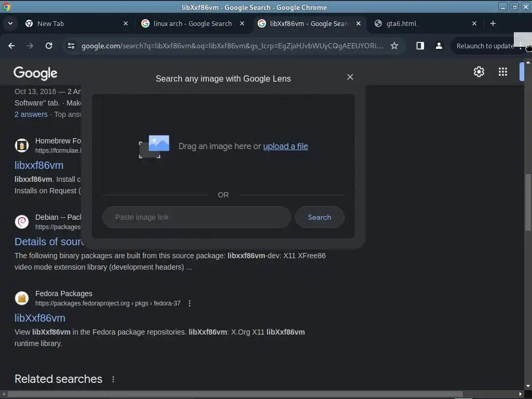532x399 pixels.
Task: Click the Related searches heading
Action: (58, 379)
